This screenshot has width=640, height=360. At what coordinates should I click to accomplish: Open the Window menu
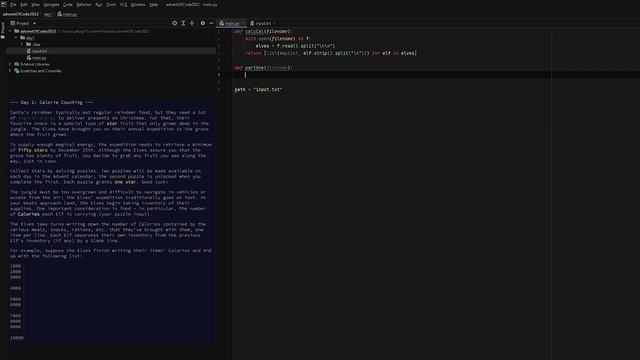[138, 4]
